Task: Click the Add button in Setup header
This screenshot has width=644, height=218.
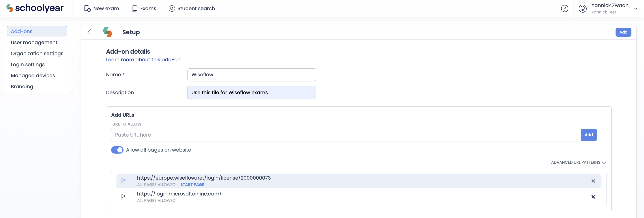Action: click(623, 32)
